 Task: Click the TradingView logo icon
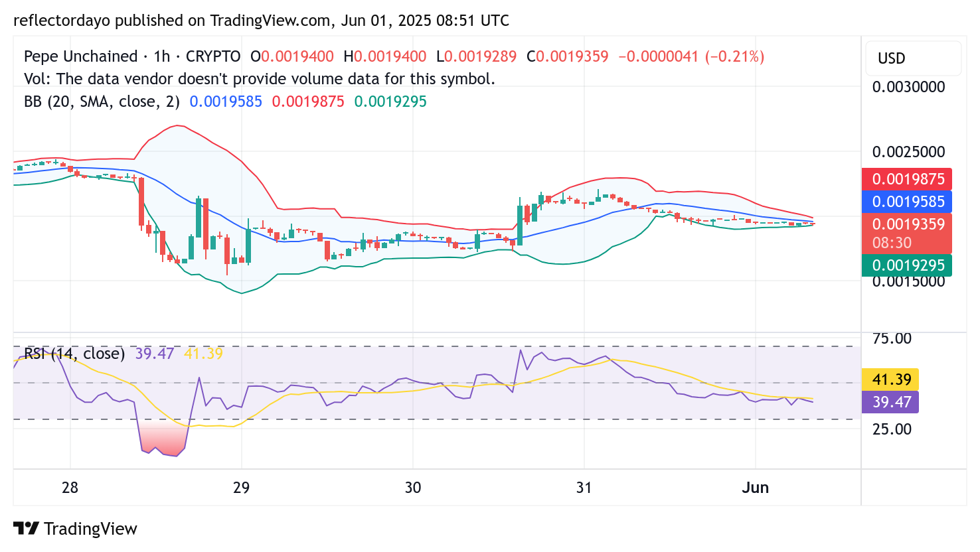27,528
